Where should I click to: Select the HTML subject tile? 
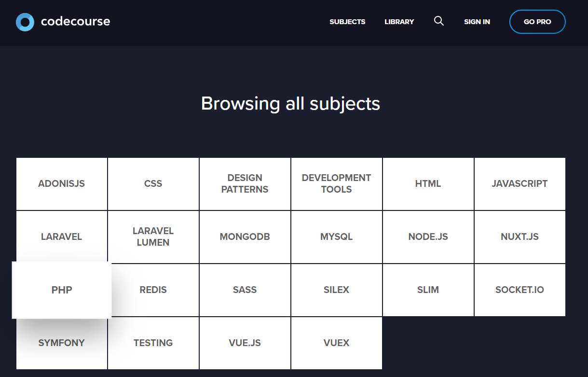tap(428, 184)
